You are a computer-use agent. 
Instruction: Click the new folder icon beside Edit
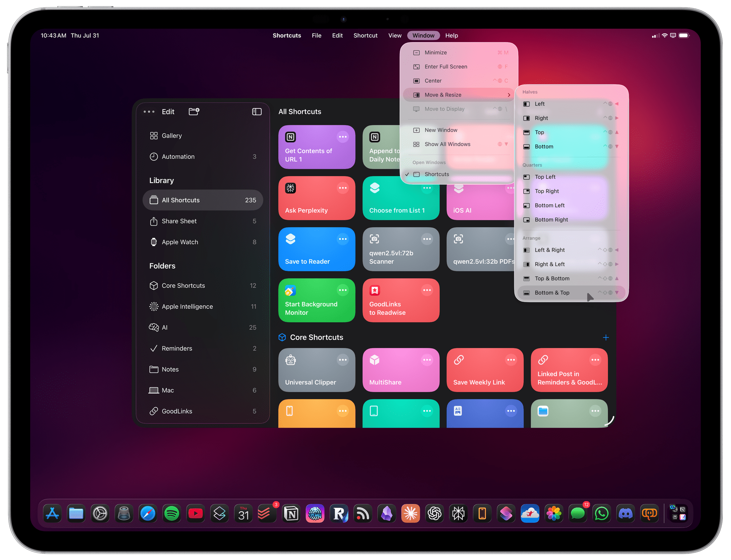194,112
